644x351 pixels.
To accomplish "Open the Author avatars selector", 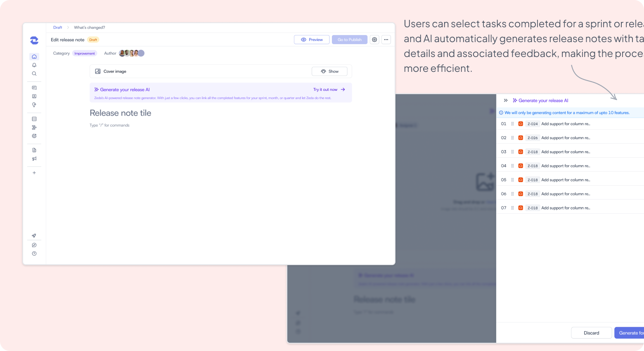I will 132,53.
